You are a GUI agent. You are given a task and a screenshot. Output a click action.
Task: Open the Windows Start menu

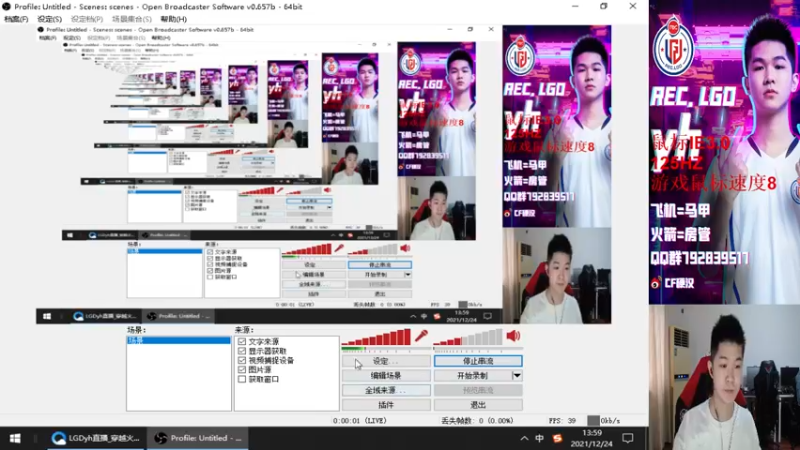pyautogui.click(x=15, y=438)
